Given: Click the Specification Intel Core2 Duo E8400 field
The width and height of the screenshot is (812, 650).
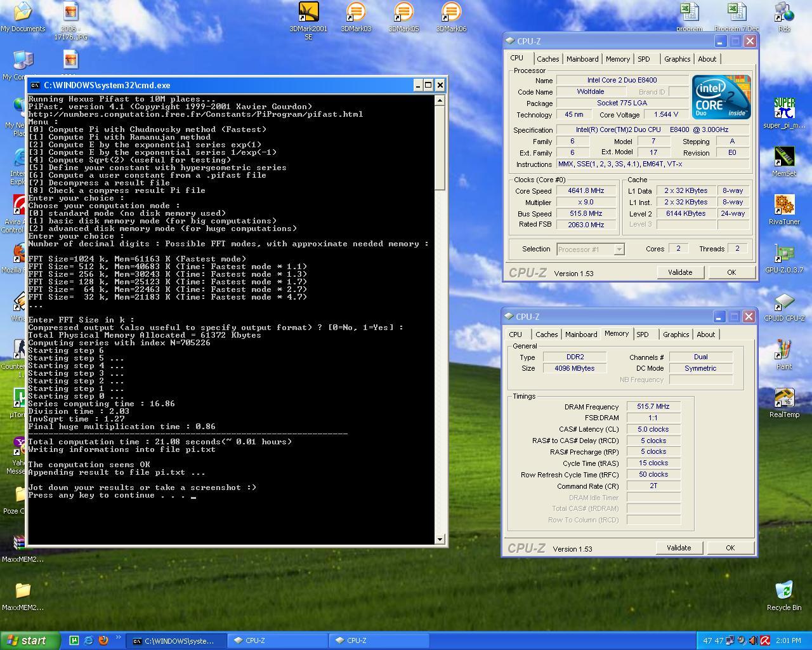Looking at the screenshot, I should click(653, 129).
